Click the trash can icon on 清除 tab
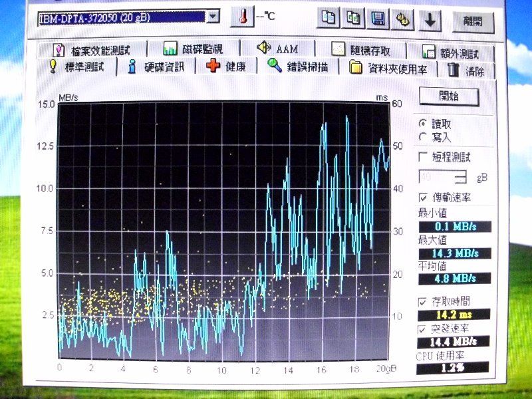Image resolution: width=532 pixels, height=399 pixels. (x=454, y=70)
